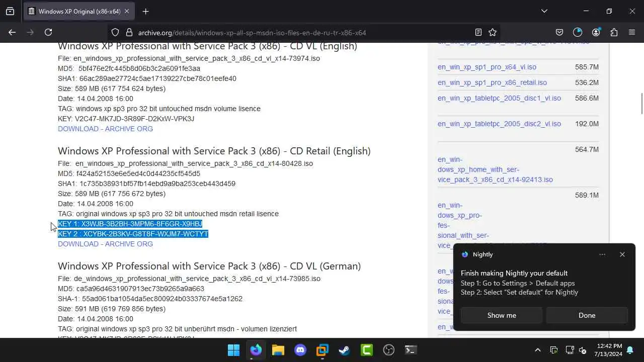Image resolution: width=644 pixels, height=362 pixels.
Task: Open the hamburger application menu
Action: click(x=632, y=32)
